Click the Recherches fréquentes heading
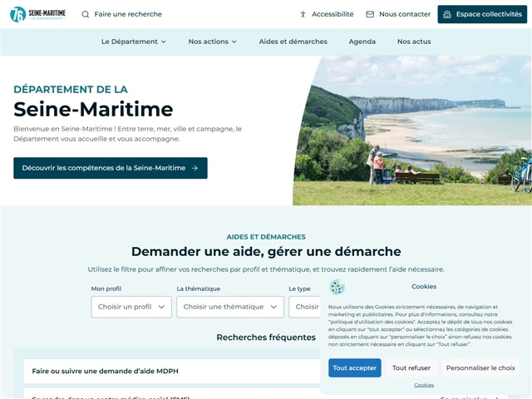 click(x=266, y=337)
